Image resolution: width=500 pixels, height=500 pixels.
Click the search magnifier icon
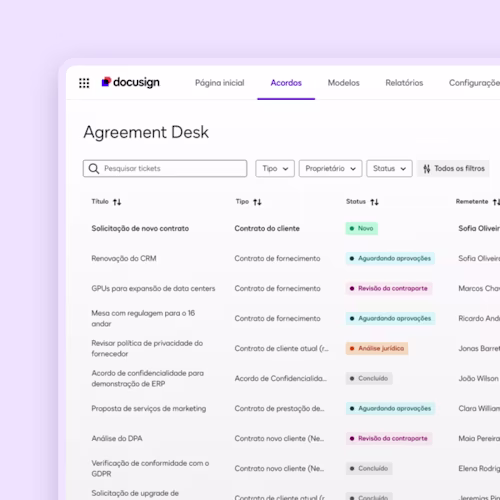point(94,169)
